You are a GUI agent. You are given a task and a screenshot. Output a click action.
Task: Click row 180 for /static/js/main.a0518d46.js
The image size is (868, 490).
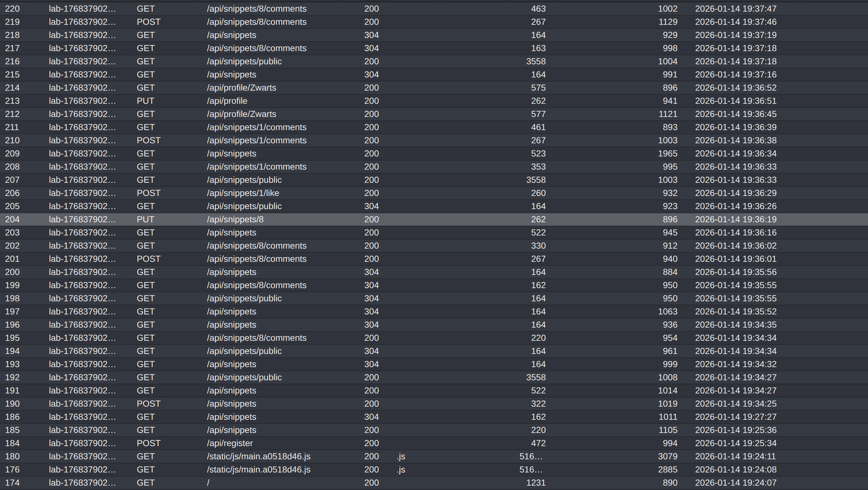[x=259, y=456]
